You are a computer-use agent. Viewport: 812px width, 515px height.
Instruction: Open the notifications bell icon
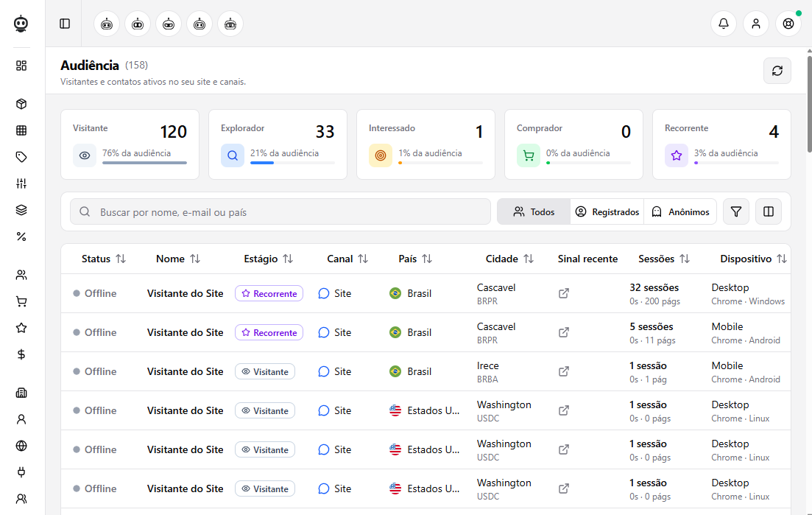(724, 24)
